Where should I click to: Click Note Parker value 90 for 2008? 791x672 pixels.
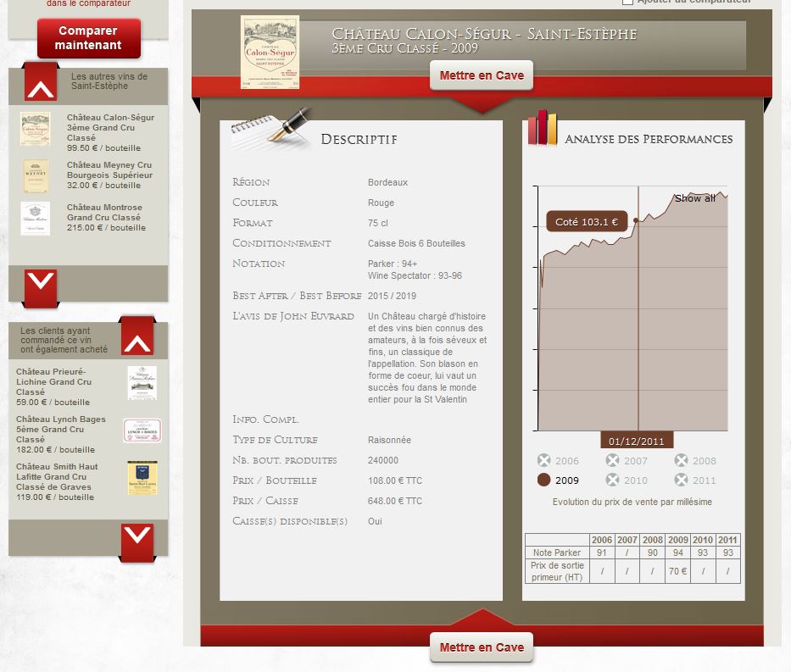[x=653, y=553]
